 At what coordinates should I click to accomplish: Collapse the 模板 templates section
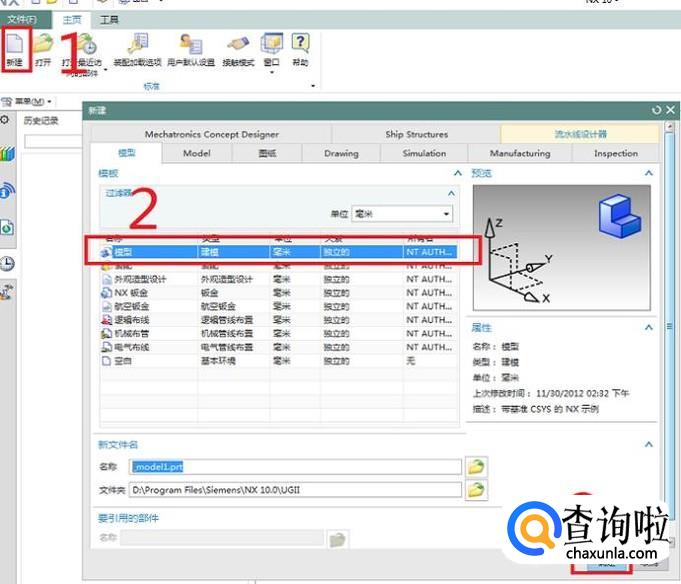(x=457, y=174)
